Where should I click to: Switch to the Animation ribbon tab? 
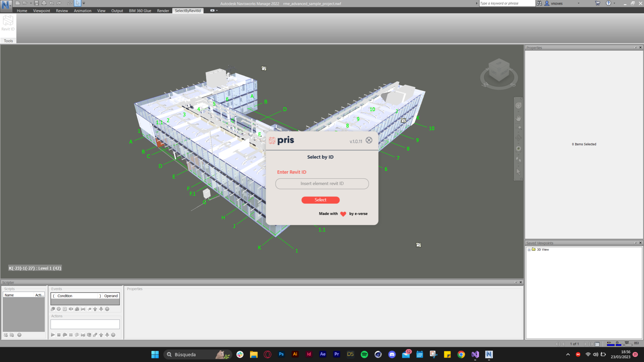coord(82,10)
